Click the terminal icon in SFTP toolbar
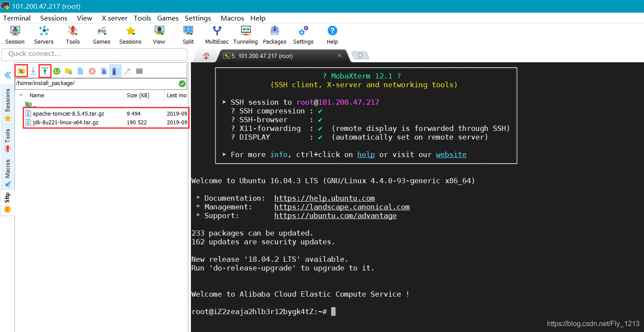Viewport: 644px width, 332px height. 139,71
